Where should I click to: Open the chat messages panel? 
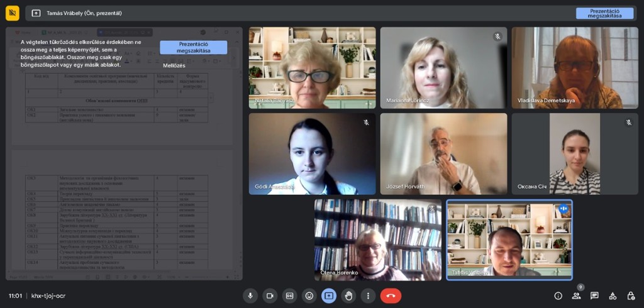(594, 295)
